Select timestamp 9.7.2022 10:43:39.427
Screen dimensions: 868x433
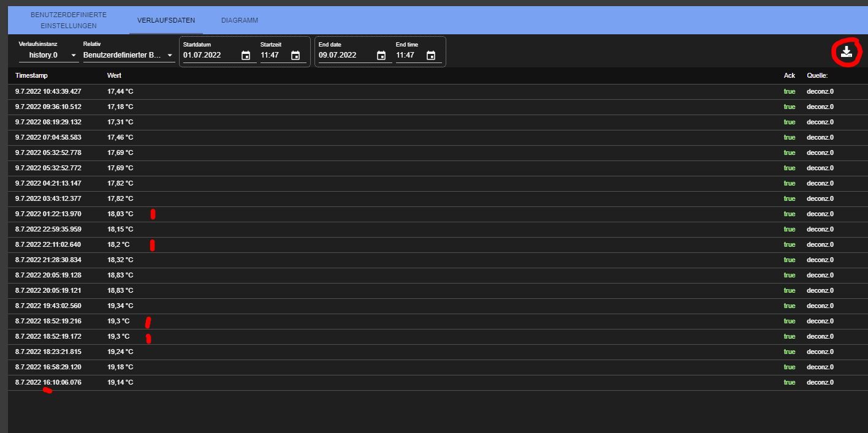(x=48, y=91)
